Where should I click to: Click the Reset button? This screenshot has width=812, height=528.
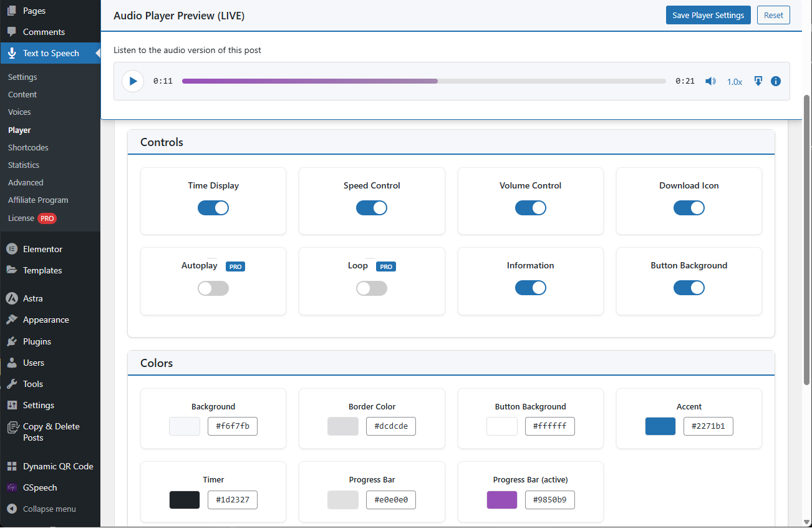point(773,16)
